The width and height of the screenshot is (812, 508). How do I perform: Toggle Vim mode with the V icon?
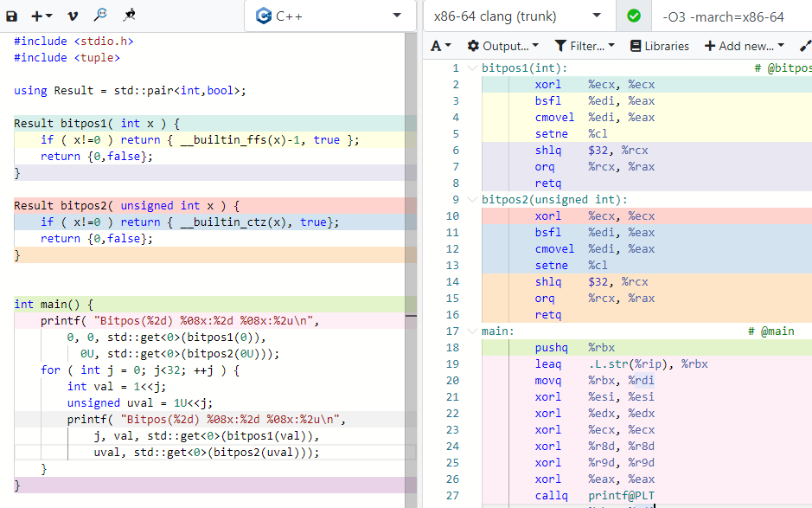(x=73, y=16)
